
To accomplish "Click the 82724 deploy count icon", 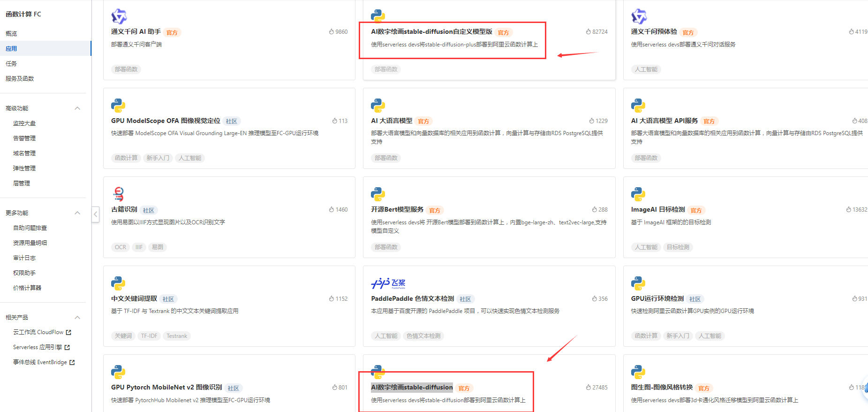I will pos(588,32).
